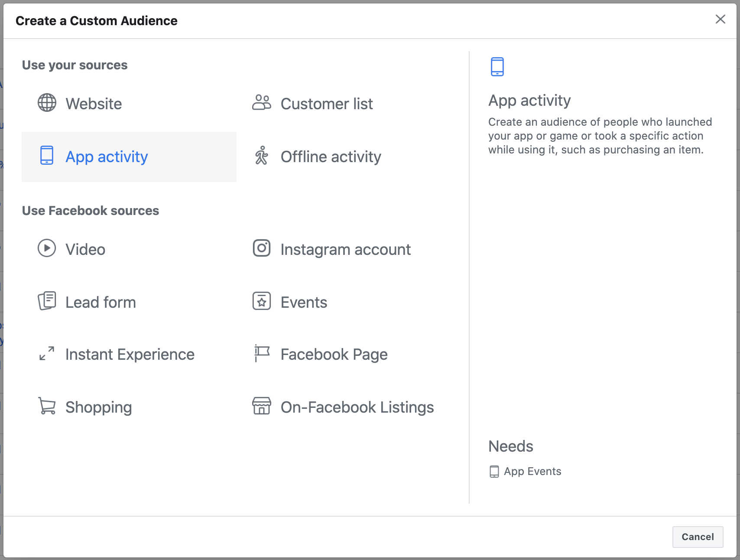
Task: Select the App activity source label
Action: click(107, 156)
